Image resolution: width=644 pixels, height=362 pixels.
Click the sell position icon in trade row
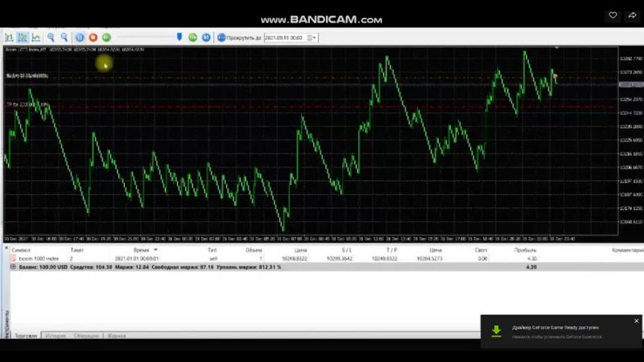pos(13,258)
